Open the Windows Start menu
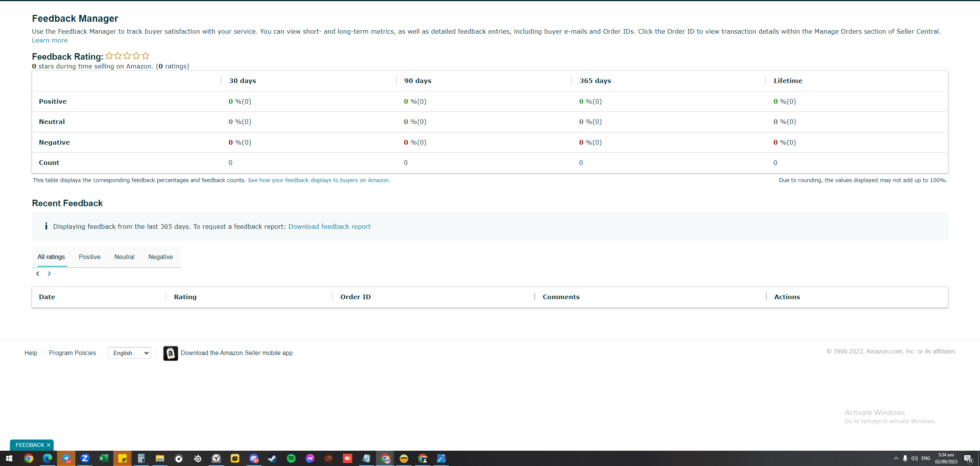 [x=9, y=458]
